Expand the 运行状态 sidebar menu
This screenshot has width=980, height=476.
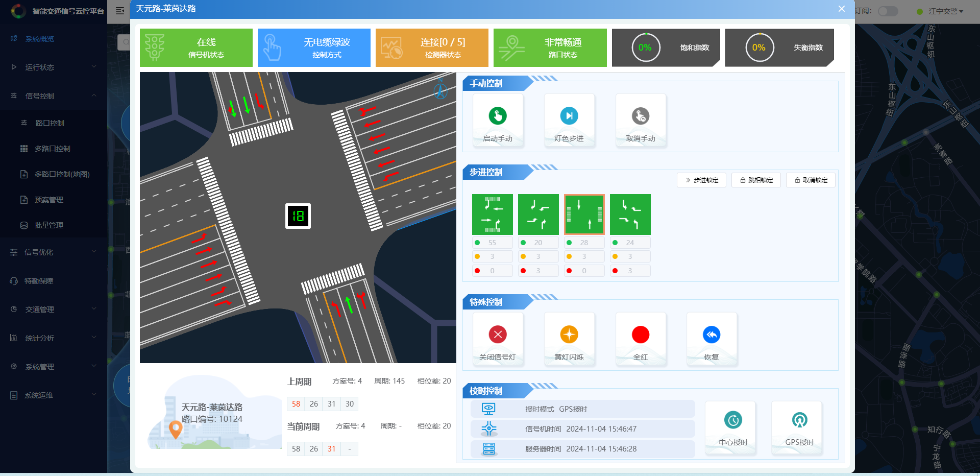pos(54,67)
